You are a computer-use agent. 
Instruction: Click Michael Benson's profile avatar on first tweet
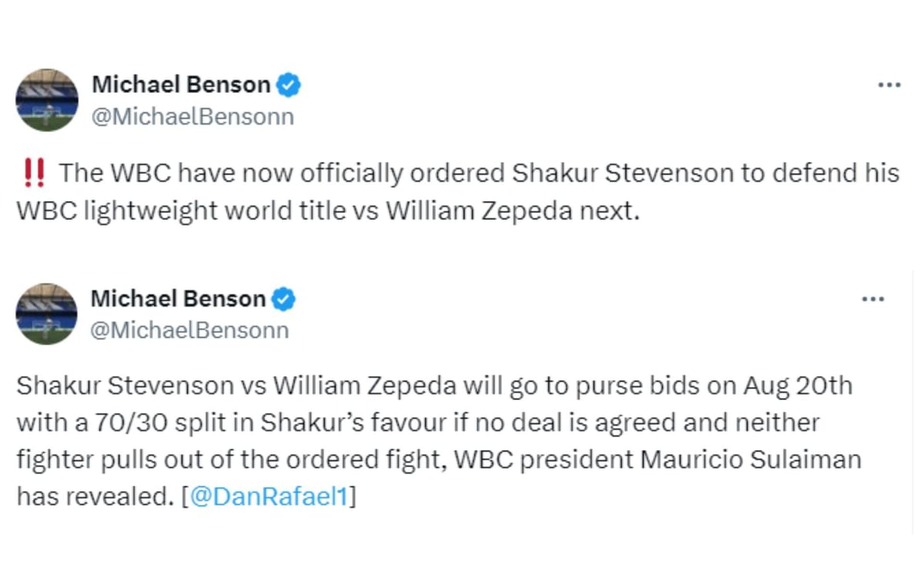pos(47,99)
